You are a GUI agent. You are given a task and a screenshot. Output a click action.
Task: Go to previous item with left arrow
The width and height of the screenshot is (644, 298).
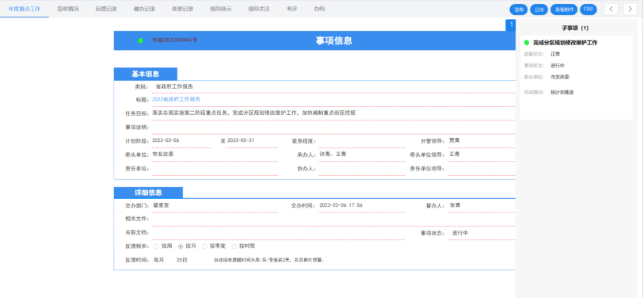(x=611, y=9)
